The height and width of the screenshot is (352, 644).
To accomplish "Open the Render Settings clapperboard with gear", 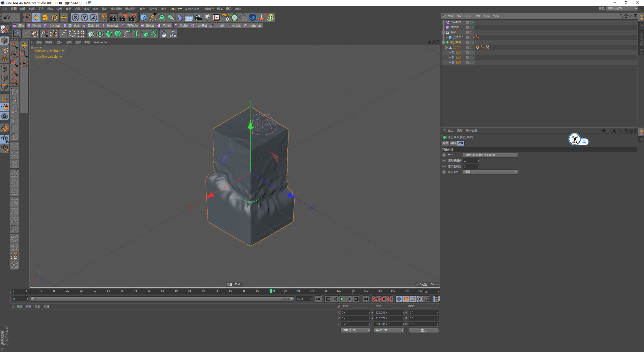I will click(132, 17).
